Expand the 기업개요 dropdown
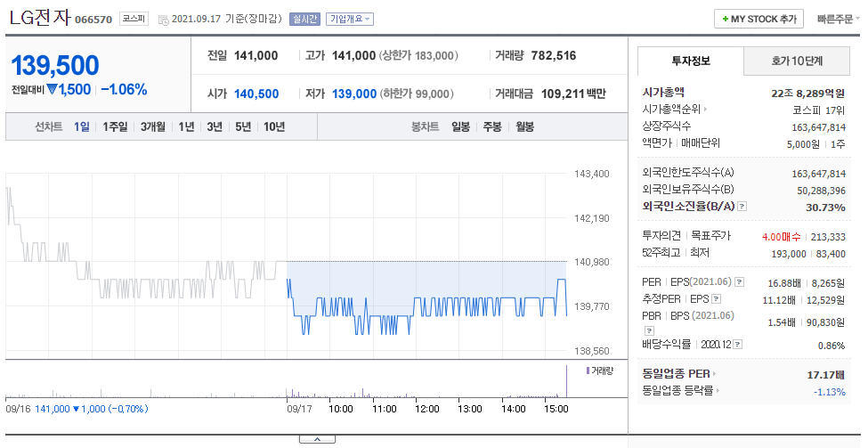This screenshot has height=448, width=868. (349, 19)
